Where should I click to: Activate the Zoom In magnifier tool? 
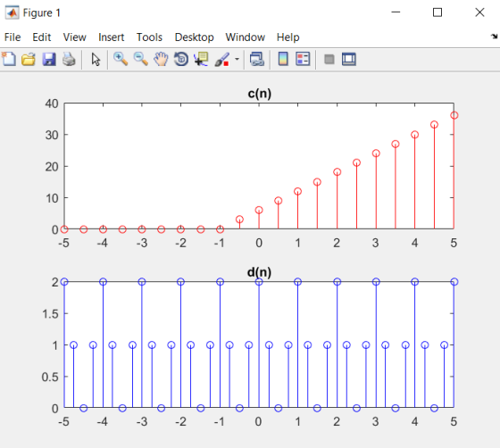121,59
